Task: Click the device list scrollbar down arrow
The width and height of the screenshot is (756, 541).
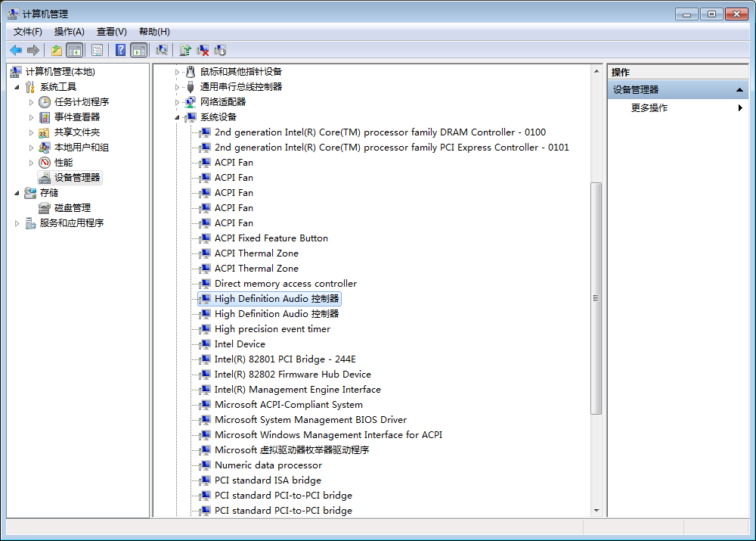Action: [x=596, y=511]
